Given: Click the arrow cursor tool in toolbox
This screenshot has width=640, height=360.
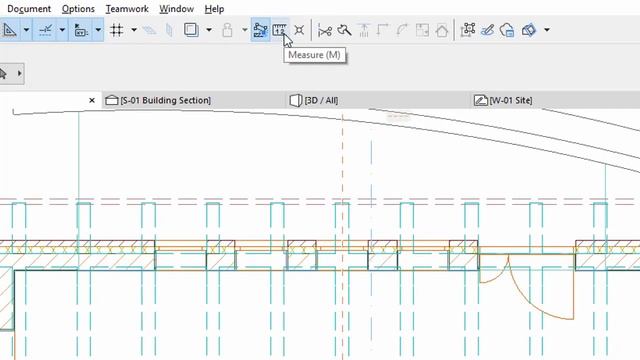Looking at the screenshot, I should [4, 74].
